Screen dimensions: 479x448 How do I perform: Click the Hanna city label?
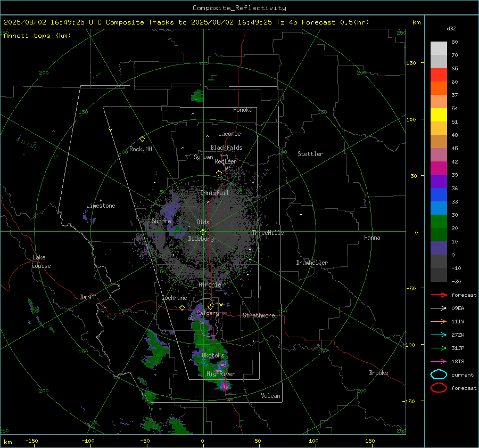point(372,237)
